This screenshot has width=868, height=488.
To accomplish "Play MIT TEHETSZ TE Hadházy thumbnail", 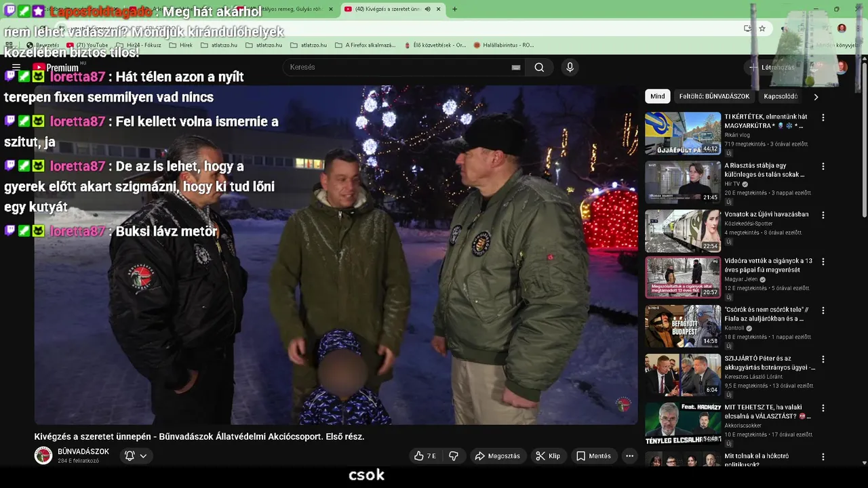I will (683, 424).
